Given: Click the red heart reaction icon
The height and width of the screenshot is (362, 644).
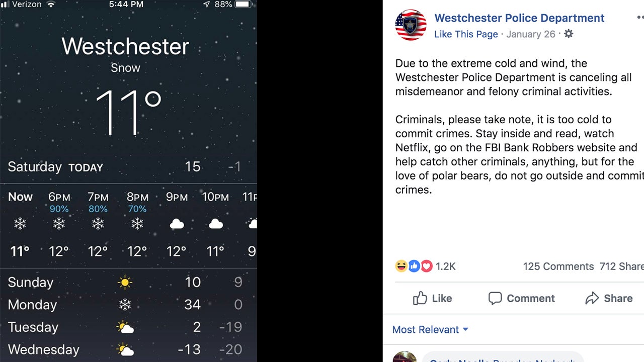Looking at the screenshot, I should (426, 266).
